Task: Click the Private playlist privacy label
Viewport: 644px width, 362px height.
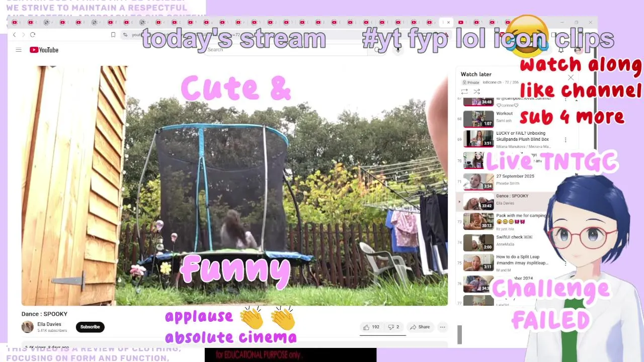Action: click(x=470, y=82)
